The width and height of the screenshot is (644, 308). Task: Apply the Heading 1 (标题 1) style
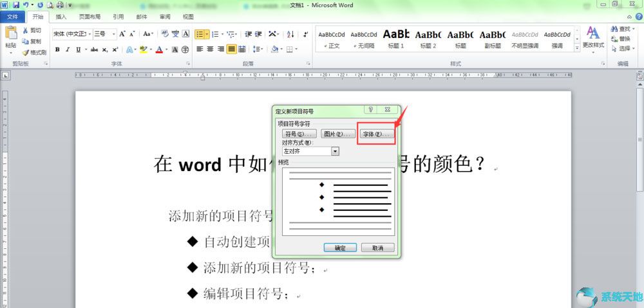pos(396,38)
